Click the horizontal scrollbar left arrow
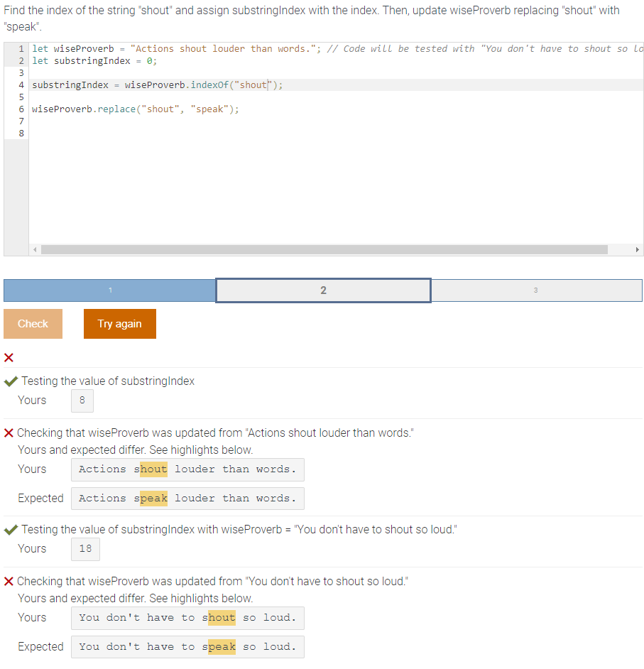Screen dimensions: 644x669 [35, 249]
